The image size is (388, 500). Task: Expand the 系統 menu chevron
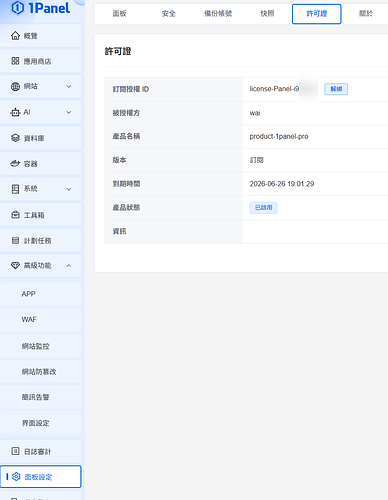pyautogui.click(x=69, y=189)
